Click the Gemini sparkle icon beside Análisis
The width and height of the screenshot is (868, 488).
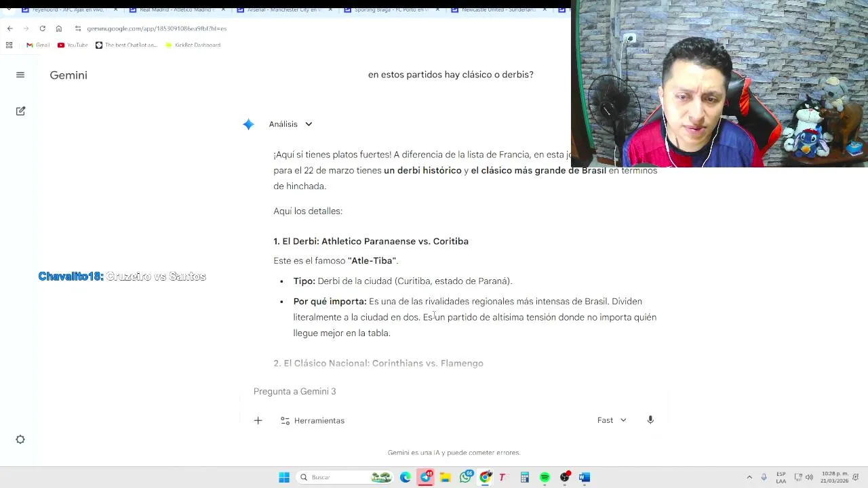(x=248, y=124)
